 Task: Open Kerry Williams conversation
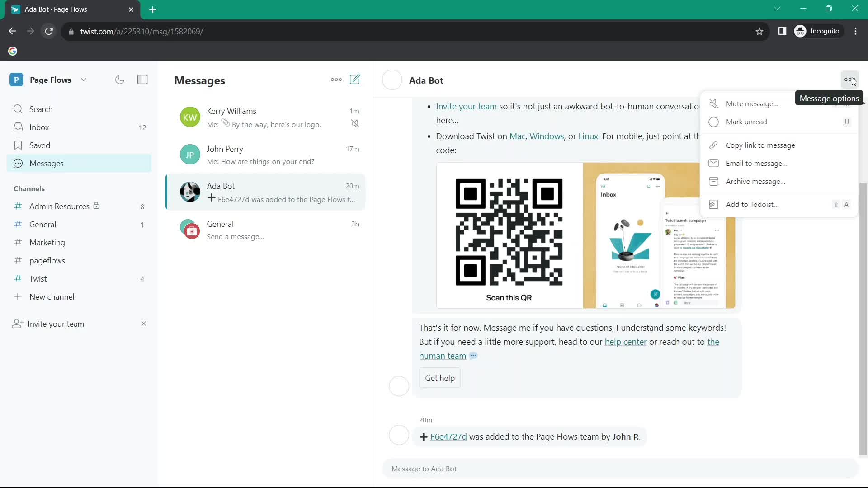click(x=266, y=117)
